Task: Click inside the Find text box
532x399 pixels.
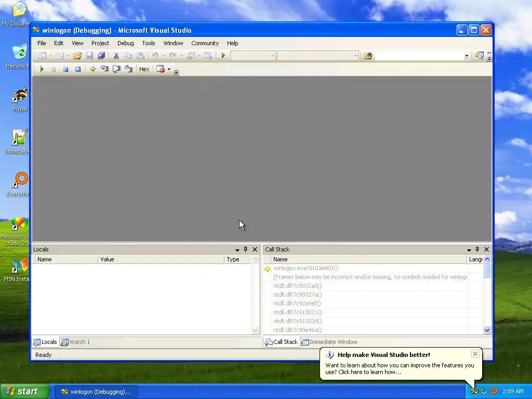Action: (x=419, y=56)
